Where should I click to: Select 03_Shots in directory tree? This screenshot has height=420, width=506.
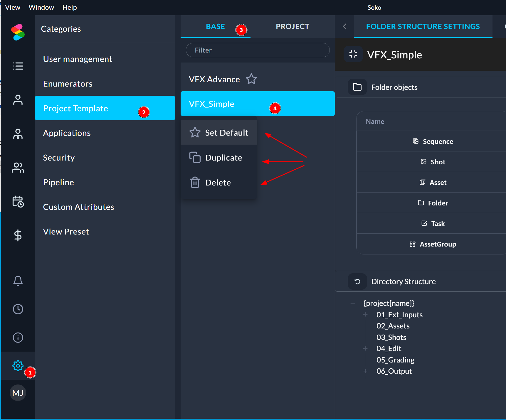[x=391, y=337]
